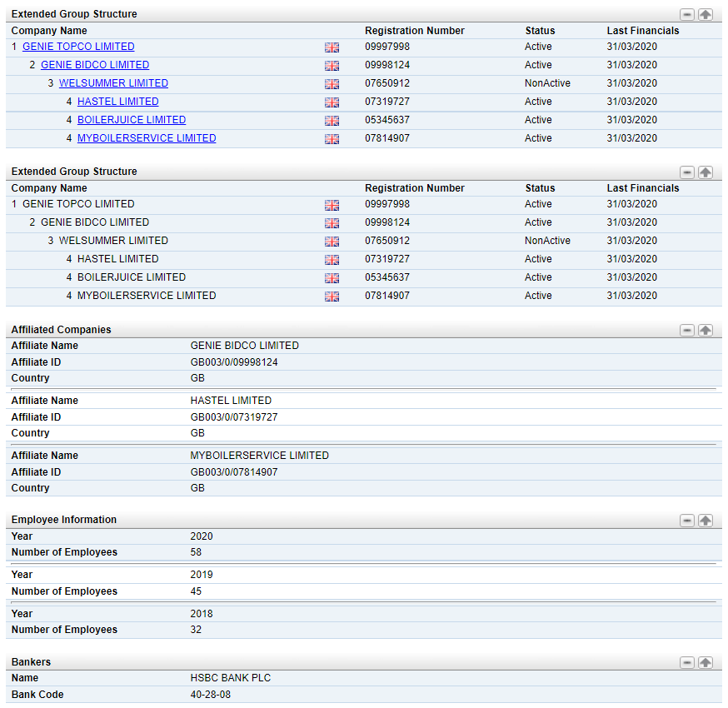Screen dimensions: 728x708
Task: Go to BOILERJUICE LIMITED company page
Action: tap(132, 120)
